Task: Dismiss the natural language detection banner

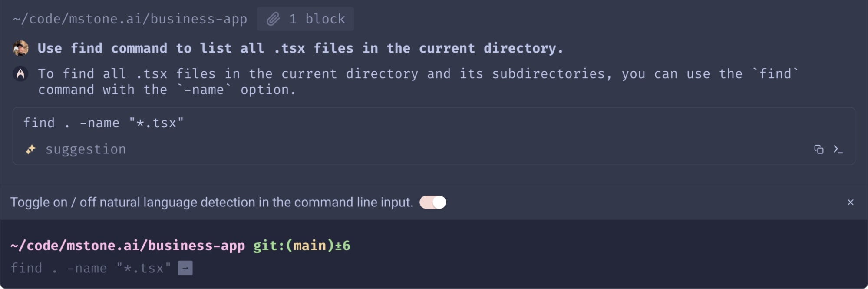Action: tap(850, 203)
